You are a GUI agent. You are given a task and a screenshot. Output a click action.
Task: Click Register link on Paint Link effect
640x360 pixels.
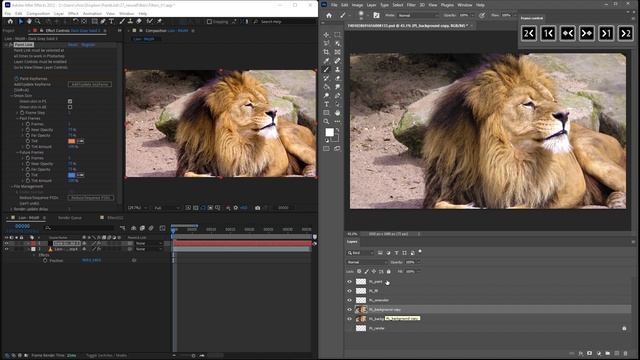tap(88, 44)
